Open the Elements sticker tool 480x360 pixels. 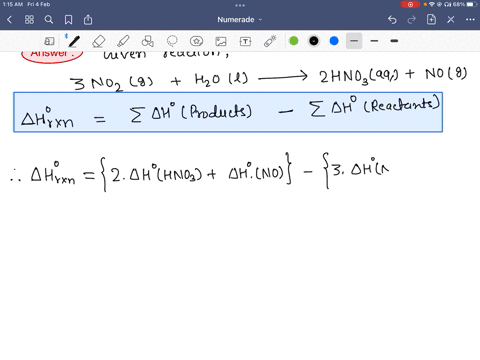[196, 41]
